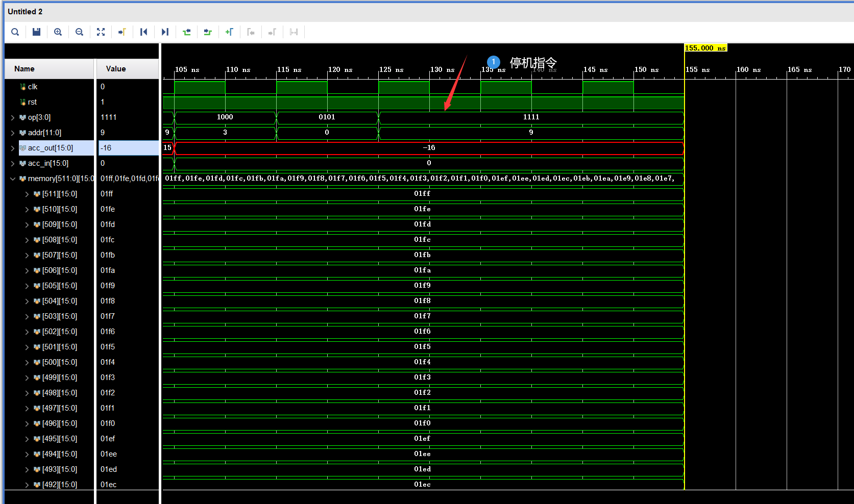
Task: Click the yellow 155.000 ns cursor label
Action: click(706, 48)
